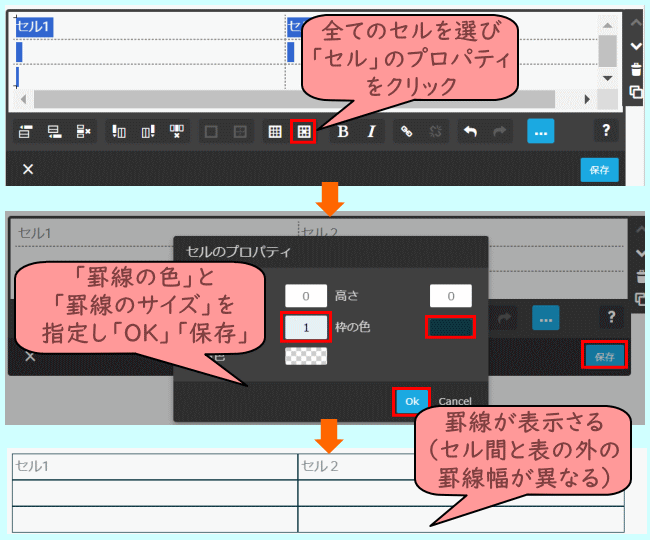The image size is (650, 540).
Task: Click Cancel in the cell properties dialog
Action: (x=455, y=401)
